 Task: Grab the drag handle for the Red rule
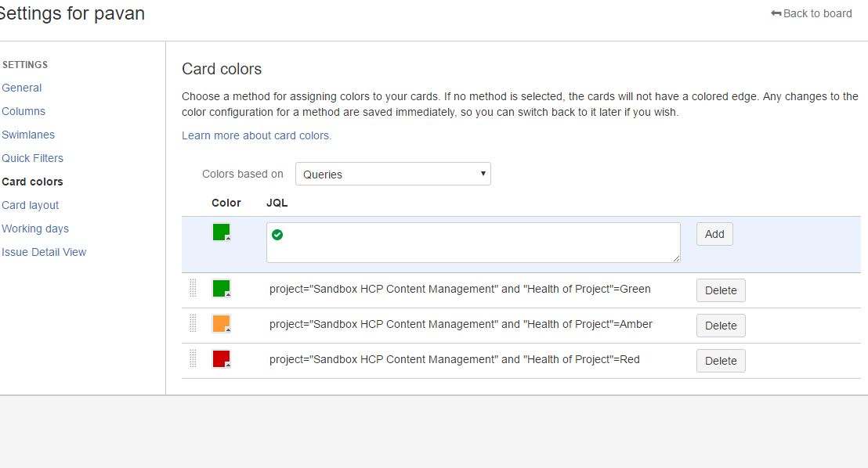tap(193, 359)
